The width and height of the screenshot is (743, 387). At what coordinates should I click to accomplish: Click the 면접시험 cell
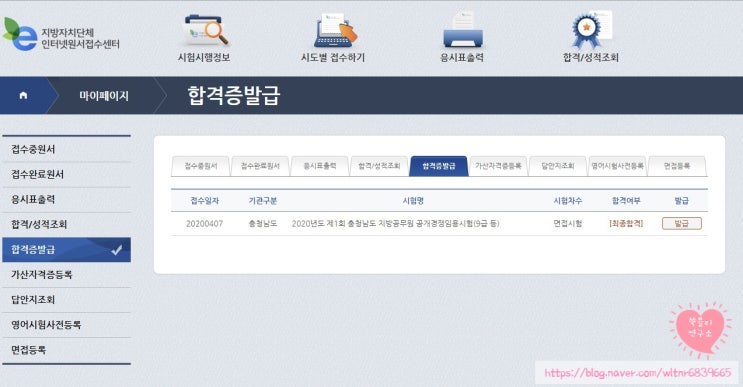[568, 224]
